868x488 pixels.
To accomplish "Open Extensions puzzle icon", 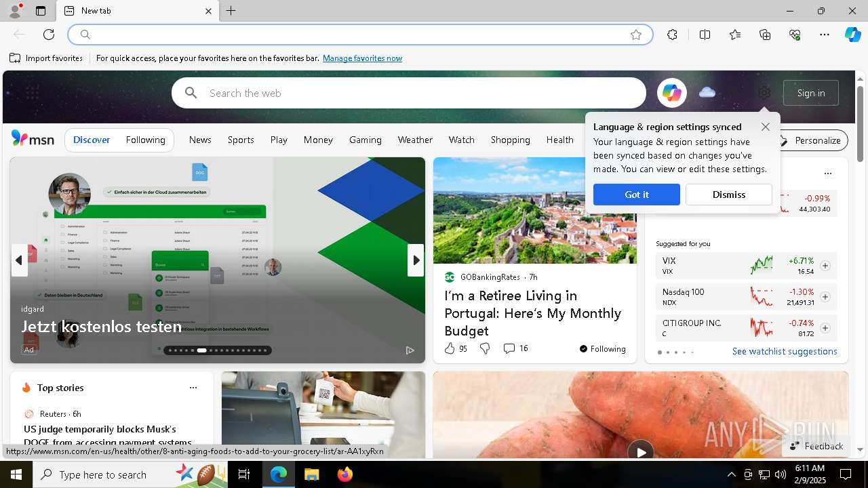I will tap(672, 35).
